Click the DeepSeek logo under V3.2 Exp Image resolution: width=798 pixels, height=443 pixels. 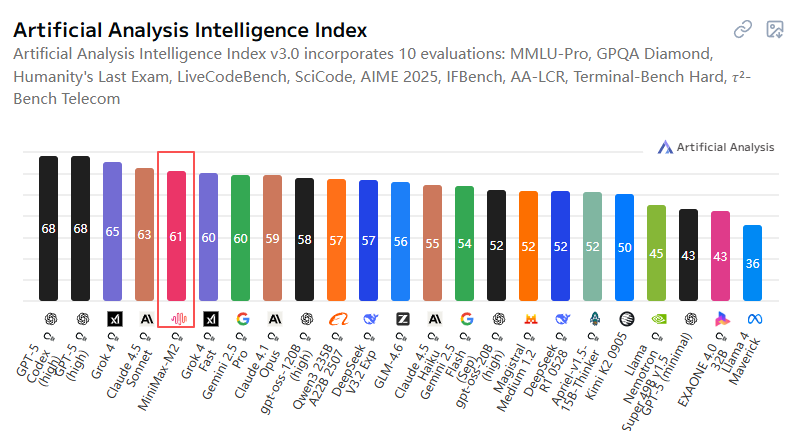(369, 319)
